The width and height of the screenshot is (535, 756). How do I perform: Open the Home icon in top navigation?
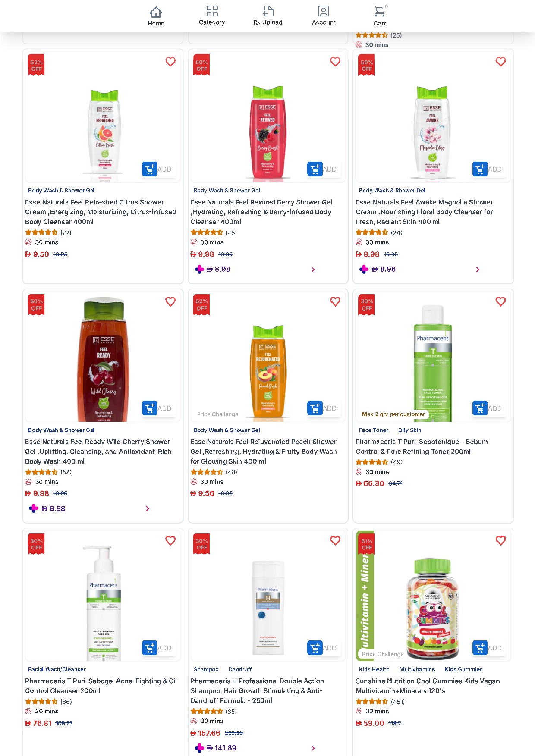(156, 12)
